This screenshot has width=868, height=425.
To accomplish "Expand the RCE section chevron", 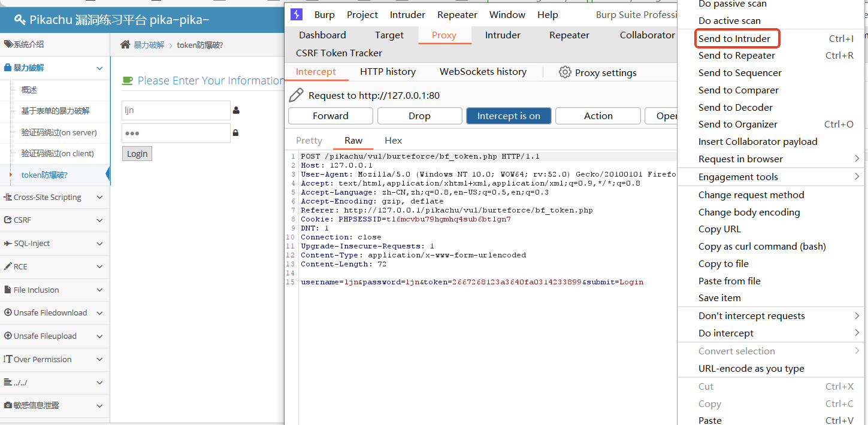I will coord(99,267).
